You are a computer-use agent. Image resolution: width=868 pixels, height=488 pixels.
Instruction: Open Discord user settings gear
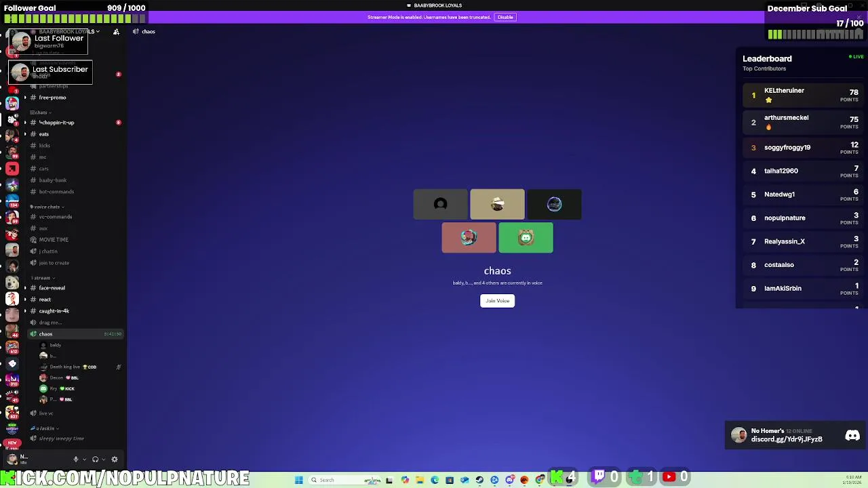[115, 460]
